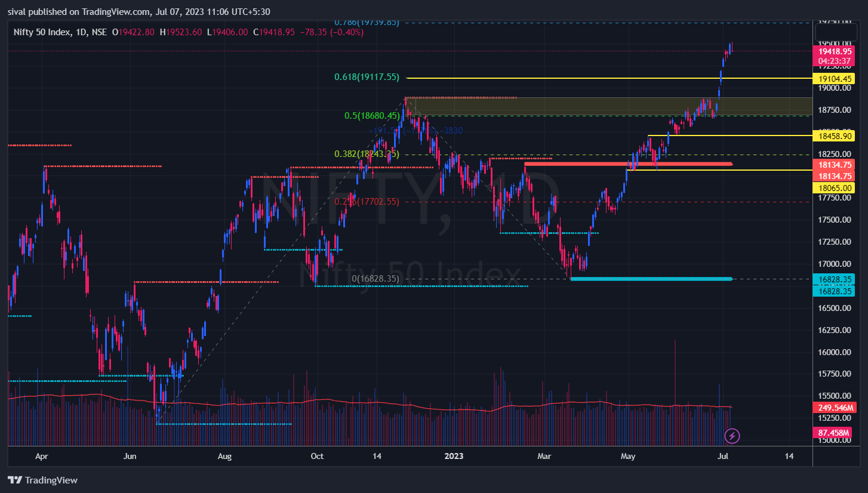
Task: Click the 0.786(19739.85) Fibonacci label
Action: click(x=367, y=22)
